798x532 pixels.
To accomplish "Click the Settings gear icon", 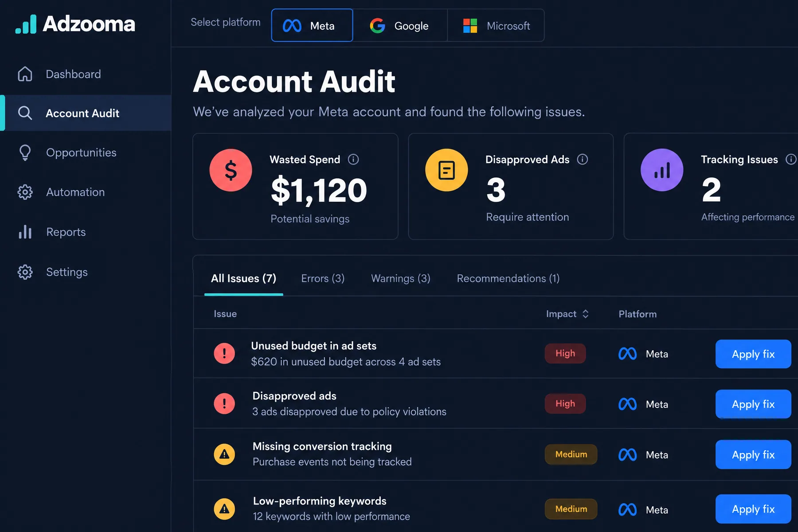I will (25, 272).
